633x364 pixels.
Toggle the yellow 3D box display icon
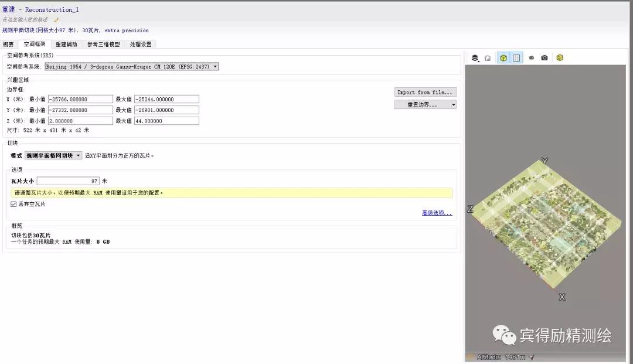click(503, 58)
